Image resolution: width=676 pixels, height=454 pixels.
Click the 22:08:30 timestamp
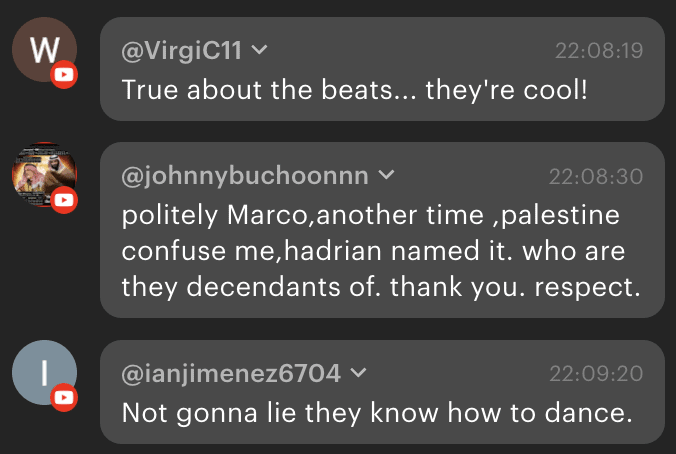(x=596, y=176)
